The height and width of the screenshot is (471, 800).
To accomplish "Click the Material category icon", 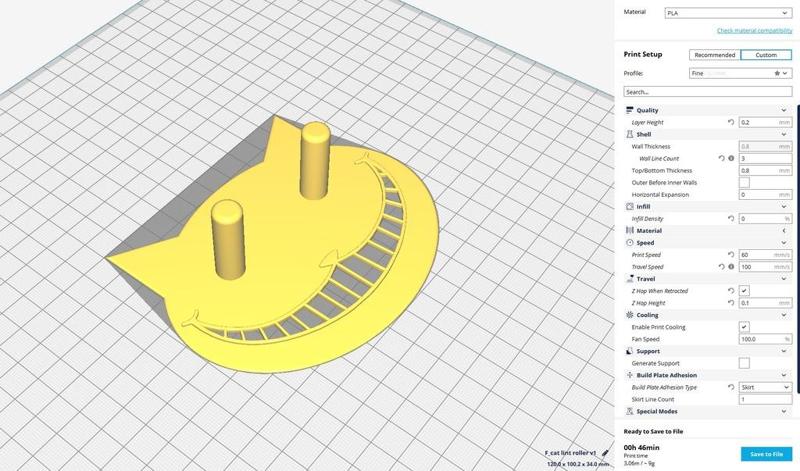I will (630, 231).
